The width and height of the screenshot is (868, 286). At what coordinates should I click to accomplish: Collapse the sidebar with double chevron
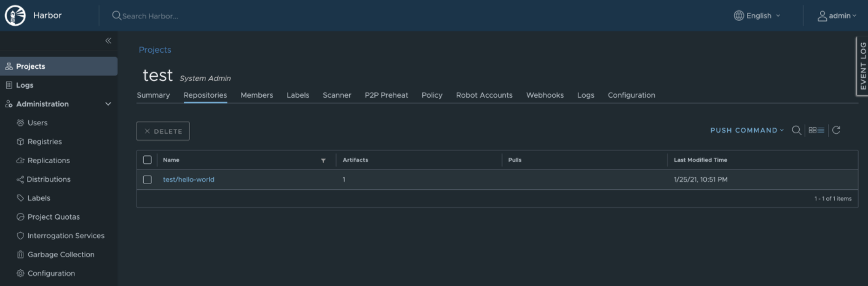click(108, 41)
